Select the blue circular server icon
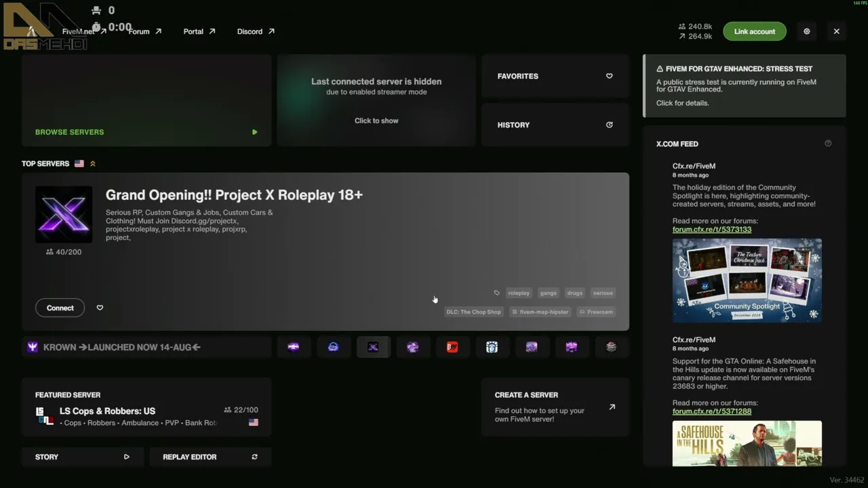Image resolution: width=868 pixels, height=488 pixels. (x=333, y=347)
